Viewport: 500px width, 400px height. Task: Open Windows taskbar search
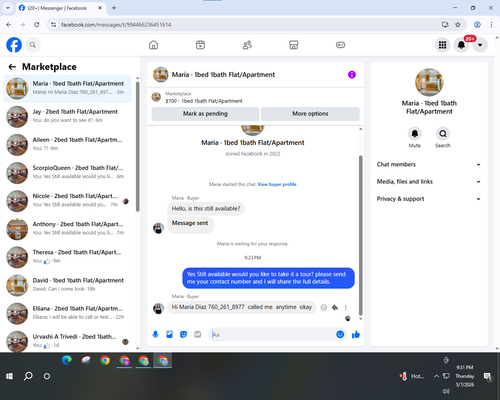coord(28,376)
